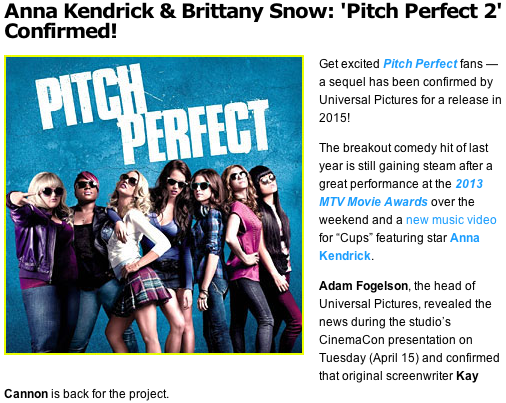This screenshot has width=506, height=403.
Task: Open the italic "Pitch Perfect" link
Action: tap(420, 64)
